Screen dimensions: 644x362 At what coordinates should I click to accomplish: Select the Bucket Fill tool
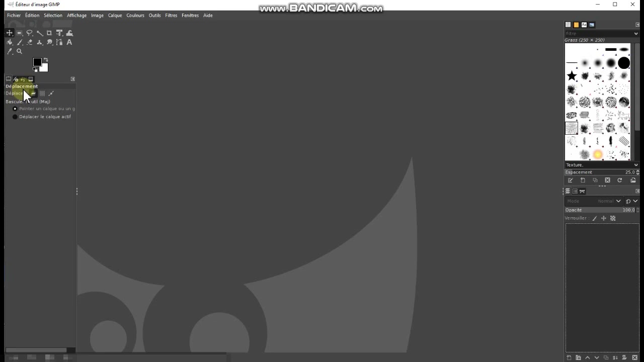pos(10,42)
